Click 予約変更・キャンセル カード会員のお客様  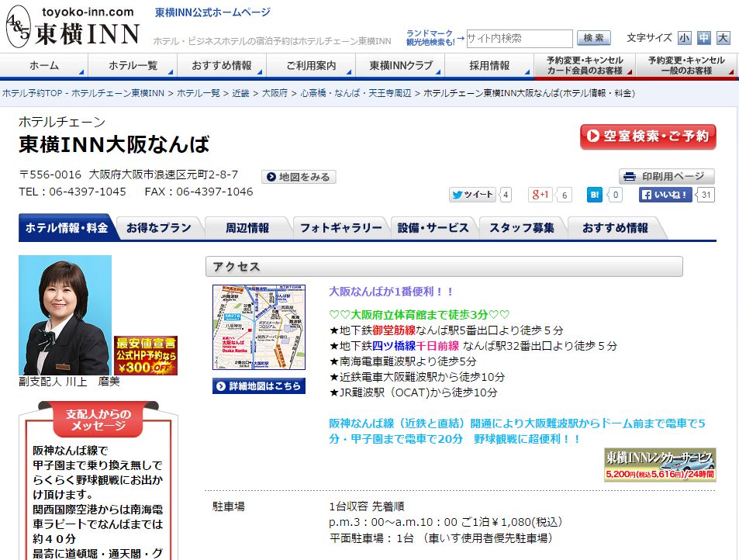[585, 65]
